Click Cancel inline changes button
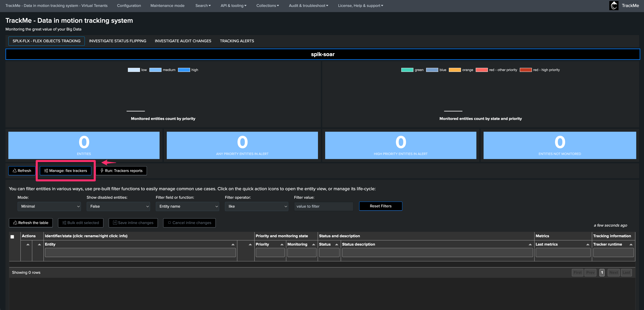Screen dimensions: 644x310 click(x=190, y=223)
